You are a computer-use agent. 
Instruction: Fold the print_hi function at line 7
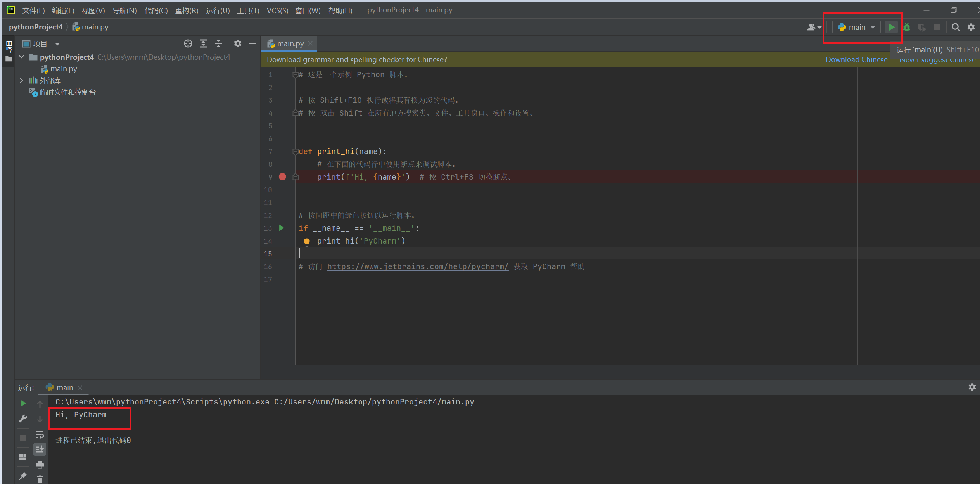[295, 152]
